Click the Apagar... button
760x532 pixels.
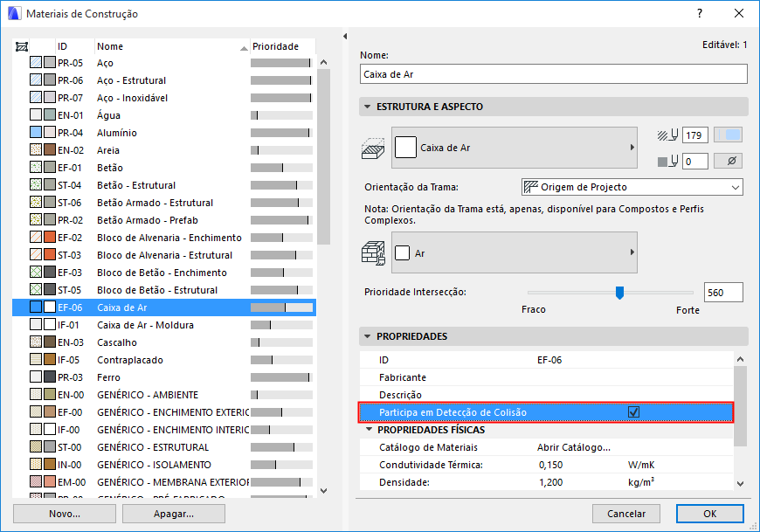(174, 514)
